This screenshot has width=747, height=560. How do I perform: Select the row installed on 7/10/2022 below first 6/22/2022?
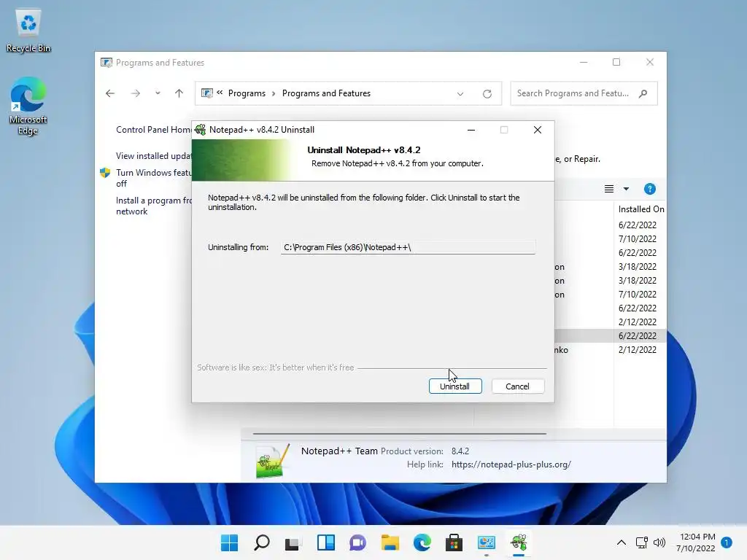[638, 238]
